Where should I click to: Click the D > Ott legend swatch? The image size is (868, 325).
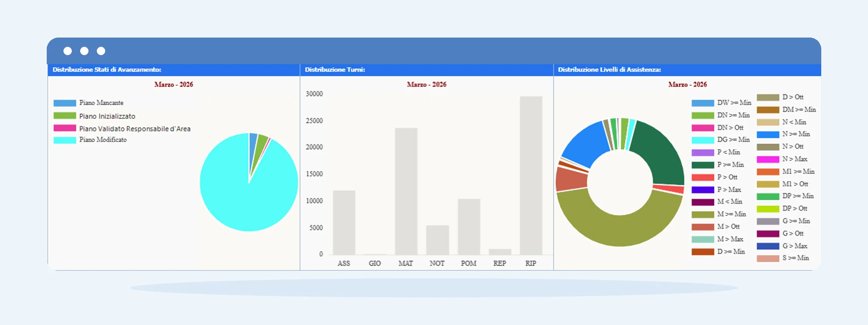768,97
